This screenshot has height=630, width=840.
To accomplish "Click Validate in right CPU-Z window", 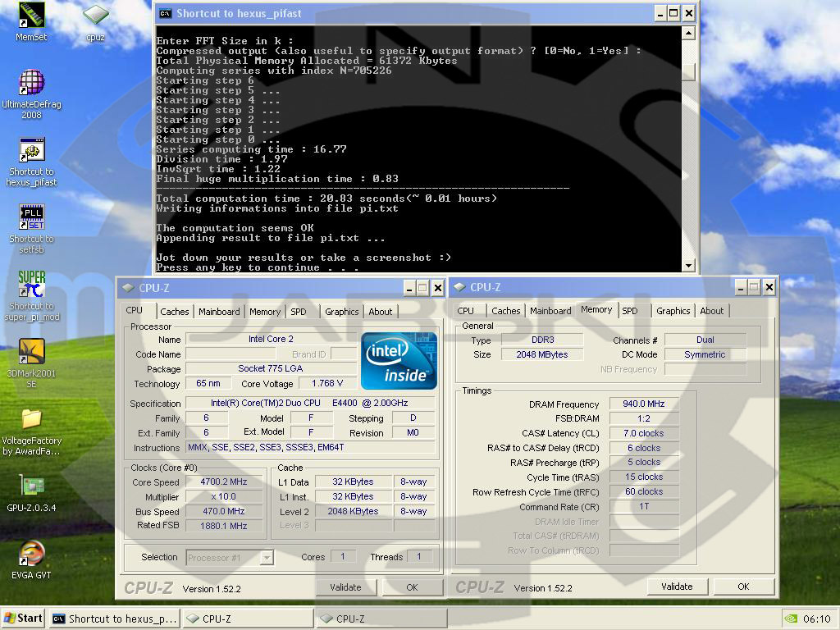I will click(677, 587).
